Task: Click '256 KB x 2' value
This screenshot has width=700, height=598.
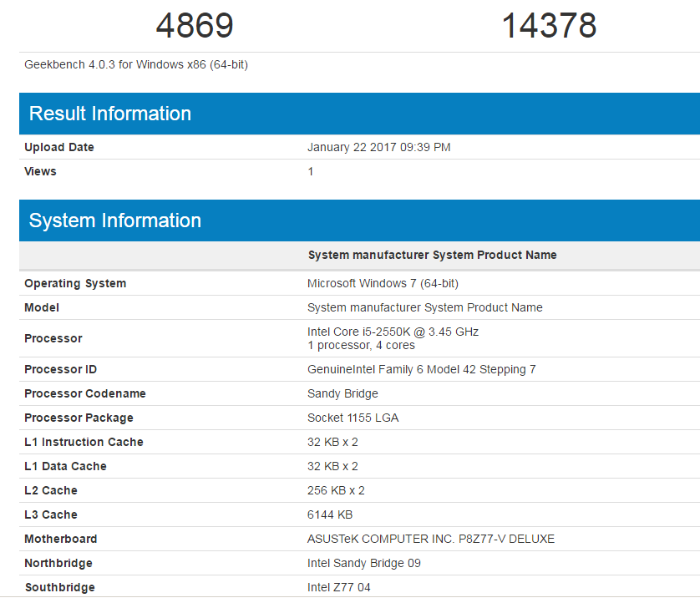Action: (336, 490)
